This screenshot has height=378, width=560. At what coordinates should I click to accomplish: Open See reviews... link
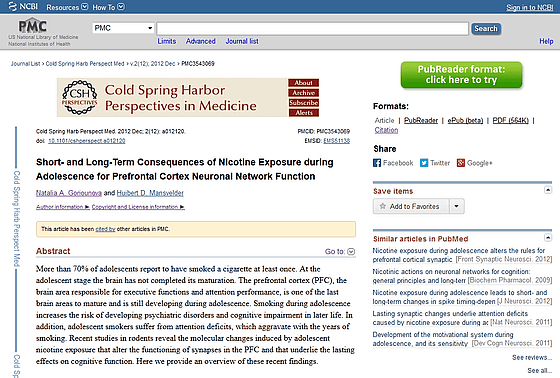pyautogui.click(x=532, y=358)
